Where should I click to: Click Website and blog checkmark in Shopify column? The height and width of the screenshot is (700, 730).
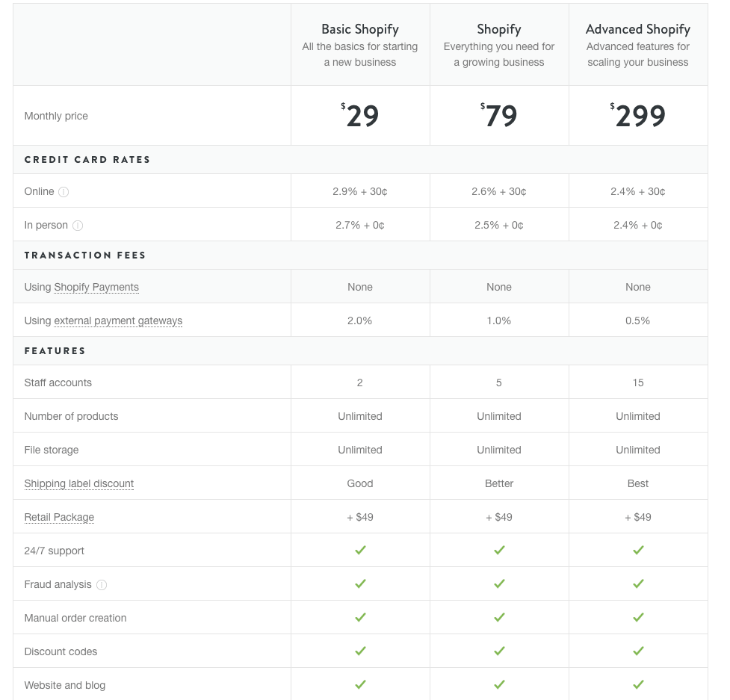click(x=499, y=684)
